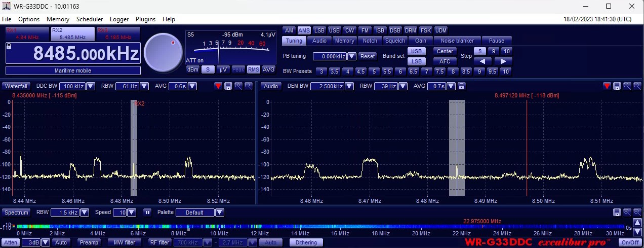
Task: Open the DEM BW 2.500 kHz dropdown
Action: [x=350, y=86]
